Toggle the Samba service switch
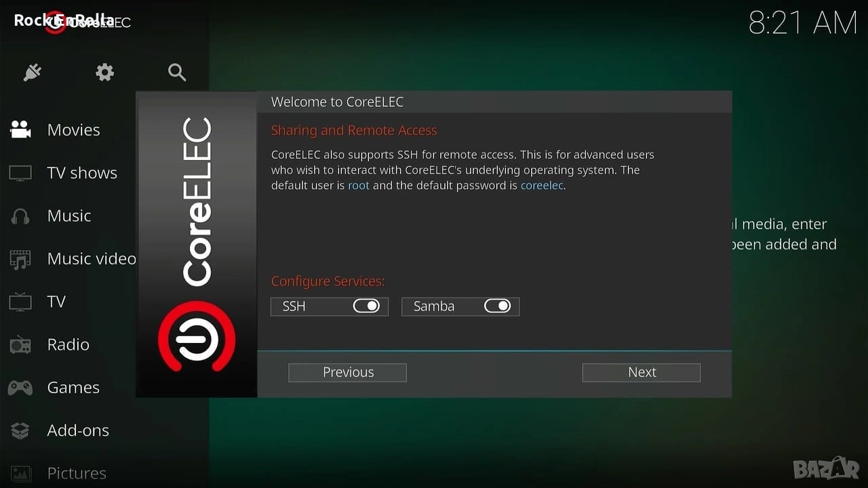The width and height of the screenshot is (868, 488). tap(497, 306)
